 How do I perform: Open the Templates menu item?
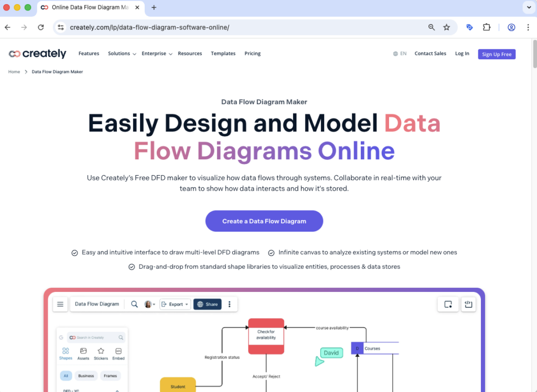223,53
